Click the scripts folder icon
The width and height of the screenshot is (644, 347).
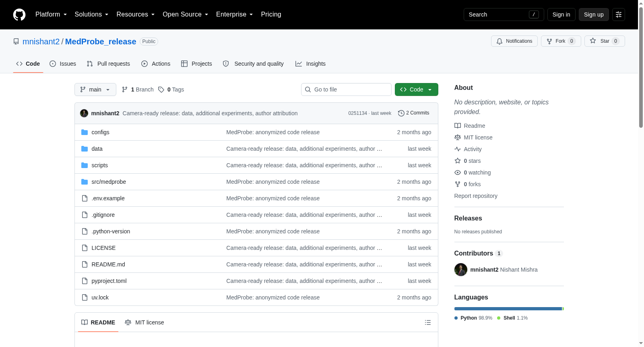click(x=85, y=165)
